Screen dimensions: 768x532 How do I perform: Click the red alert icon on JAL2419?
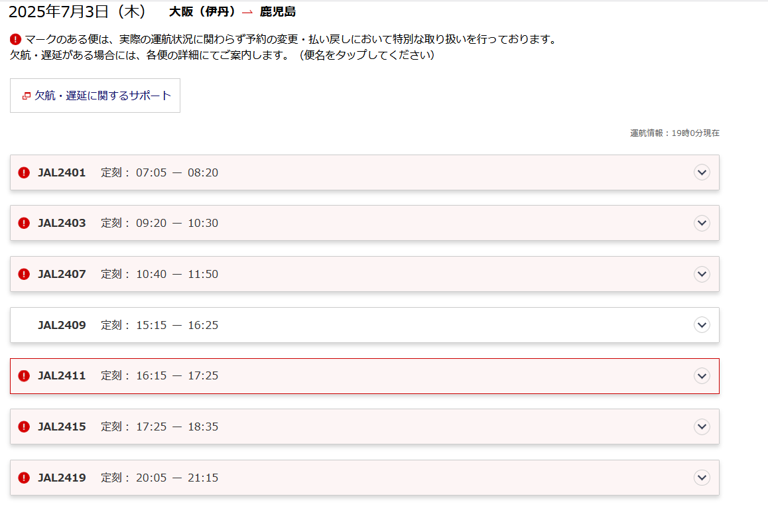24,478
